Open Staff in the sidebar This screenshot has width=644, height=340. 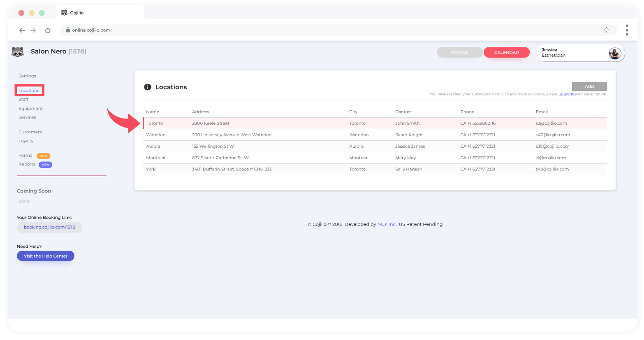[23, 100]
